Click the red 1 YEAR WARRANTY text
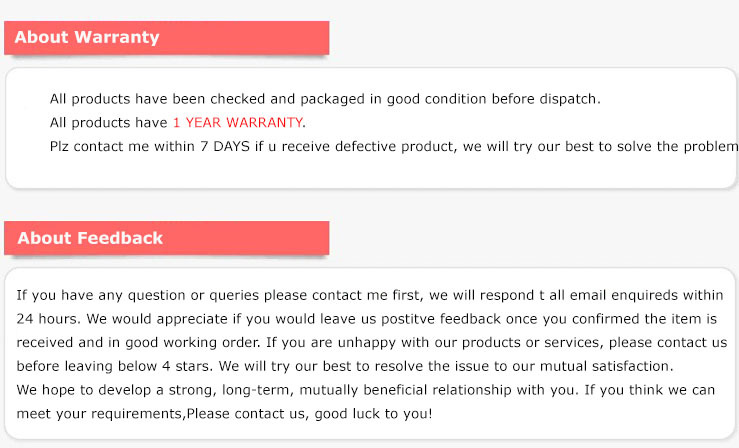The width and height of the screenshot is (739, 448). point(238,122)
